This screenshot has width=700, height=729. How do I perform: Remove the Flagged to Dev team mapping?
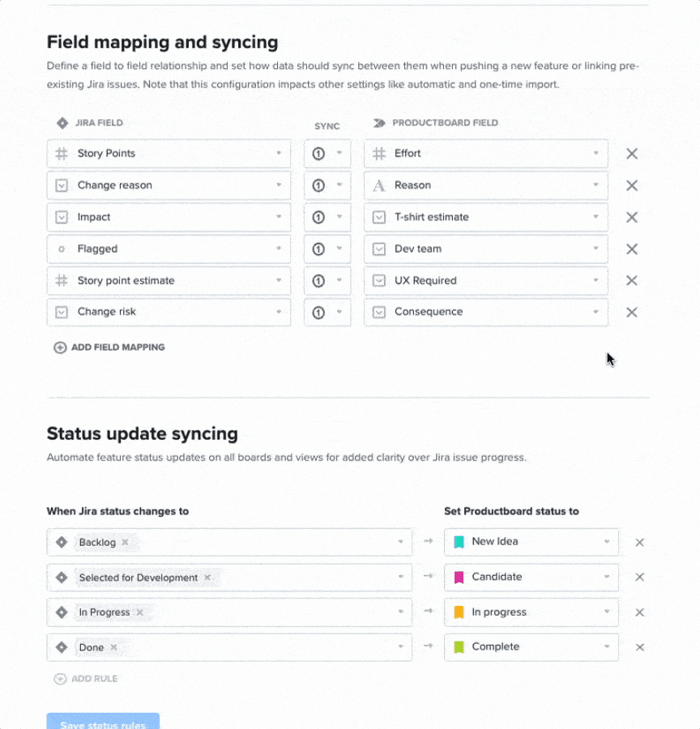click(632, 249)
